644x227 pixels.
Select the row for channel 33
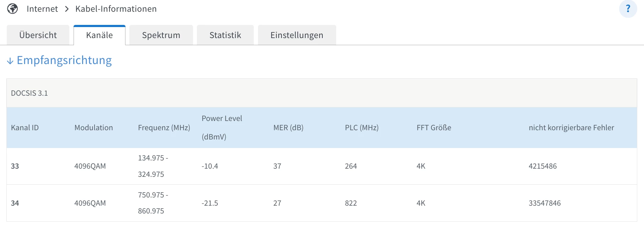click(x=15, y=166)
